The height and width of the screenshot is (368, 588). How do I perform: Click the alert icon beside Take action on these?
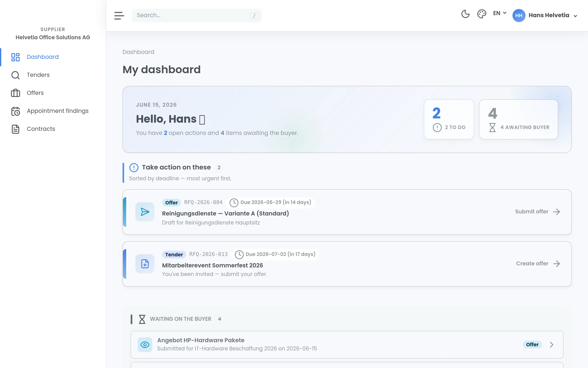(134, 167)
